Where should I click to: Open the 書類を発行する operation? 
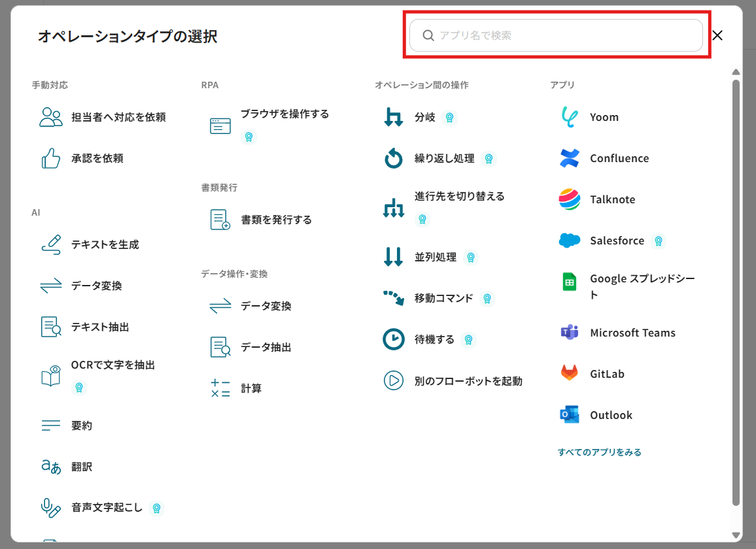pos(276,220)
